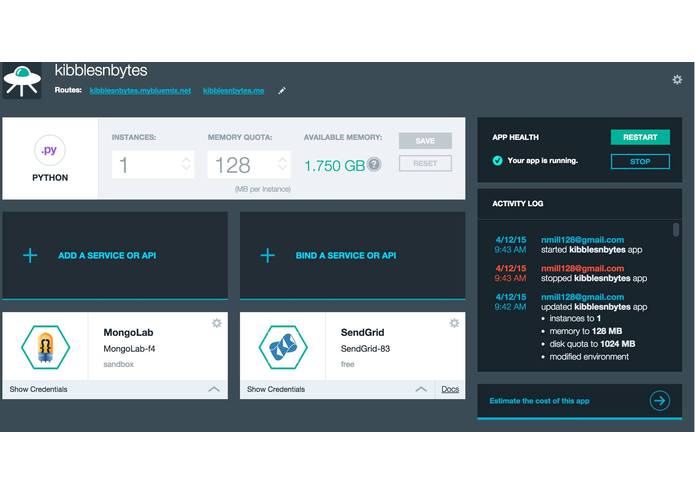Click 'memory to 128 MB' log line

(586, 331)
